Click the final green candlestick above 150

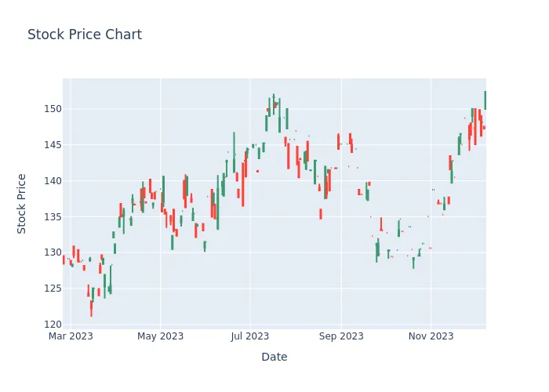point(485,100)
